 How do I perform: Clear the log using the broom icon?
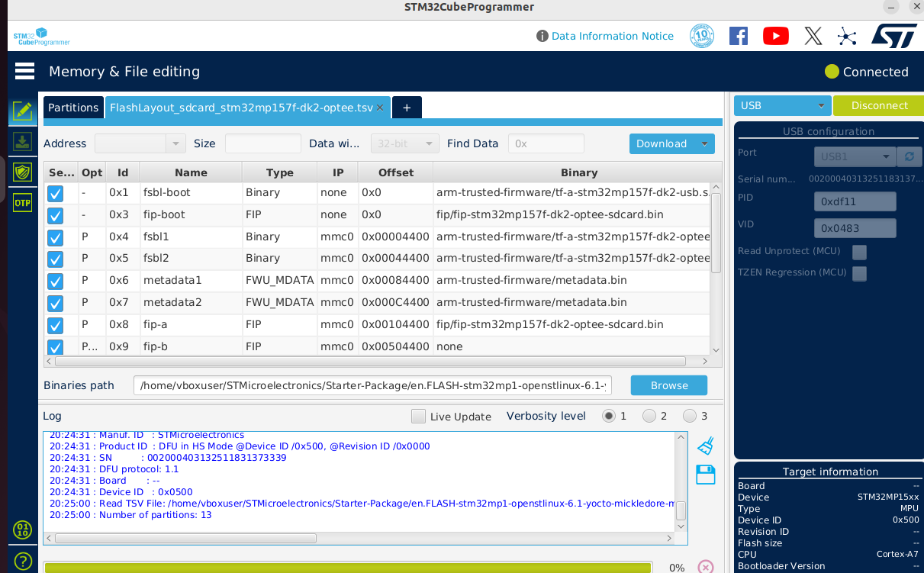point(704,446)
